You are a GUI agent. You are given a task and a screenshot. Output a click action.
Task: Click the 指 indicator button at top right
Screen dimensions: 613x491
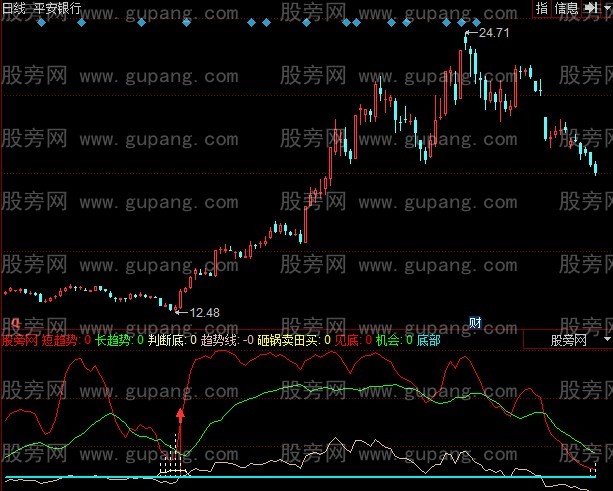(542, 8)
